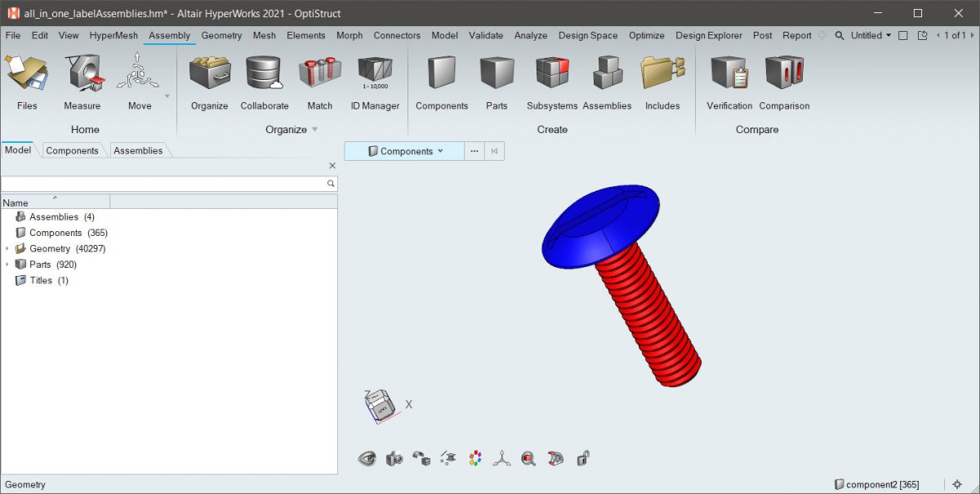Switch to the Assemblies tab
Screen dimensions: 980x494
pyautogui.click(x=137, y=150)
